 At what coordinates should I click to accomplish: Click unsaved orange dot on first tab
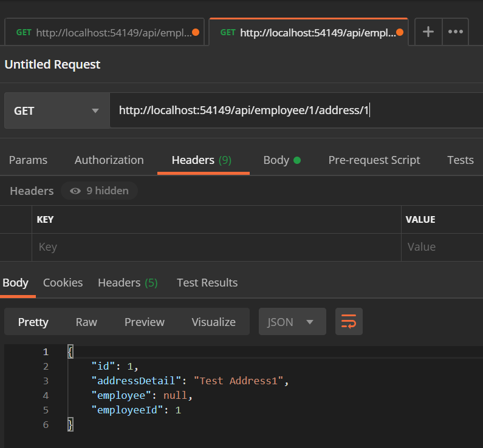196,32
